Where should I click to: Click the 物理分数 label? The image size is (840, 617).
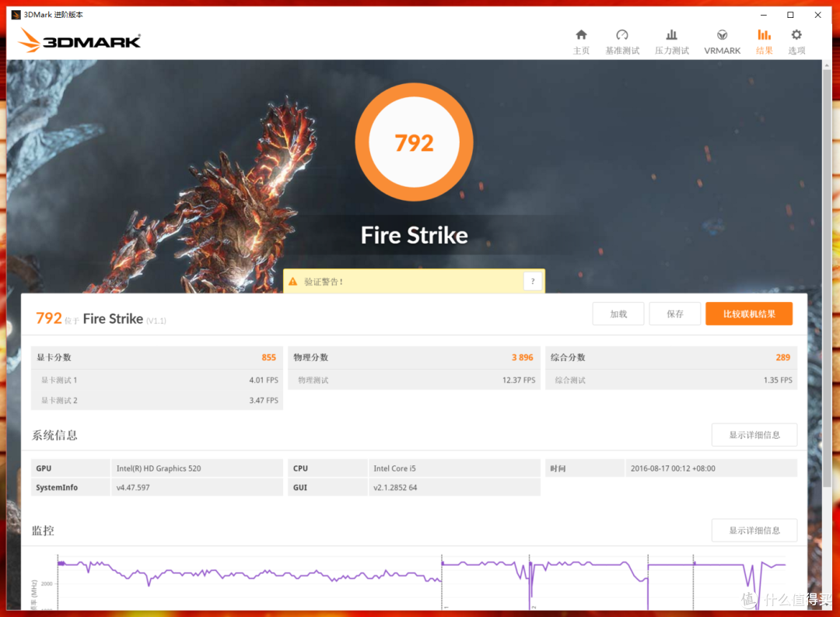[310, 358]
